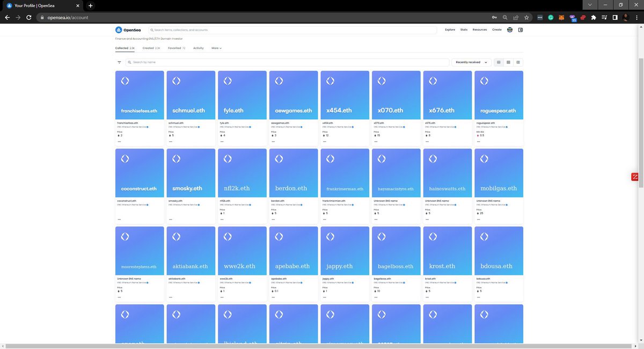This screenshot has height=349, width=644.
Task: Open the OpenSea account avatar menu
Action: [x=510, y=30]
